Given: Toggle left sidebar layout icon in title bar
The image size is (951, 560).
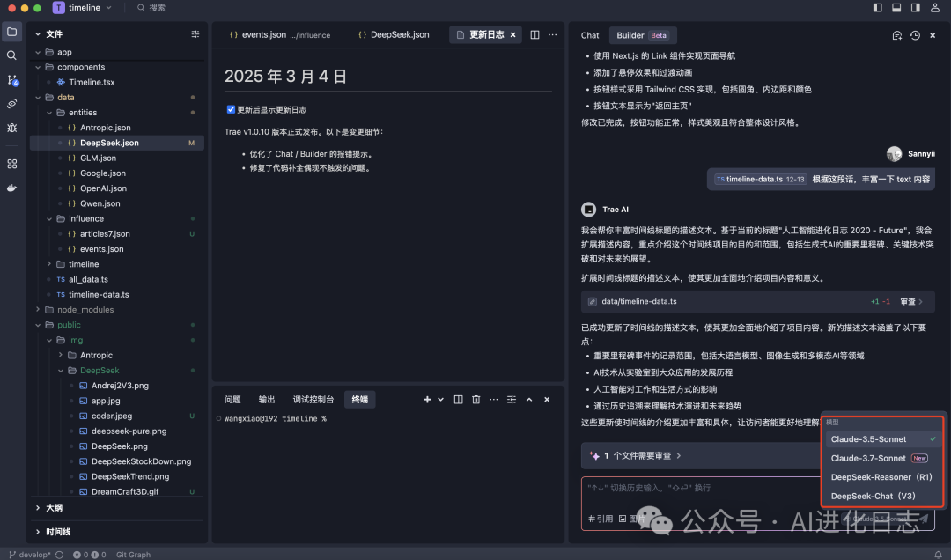Looking at the screenshot, I should coord(878,7).
